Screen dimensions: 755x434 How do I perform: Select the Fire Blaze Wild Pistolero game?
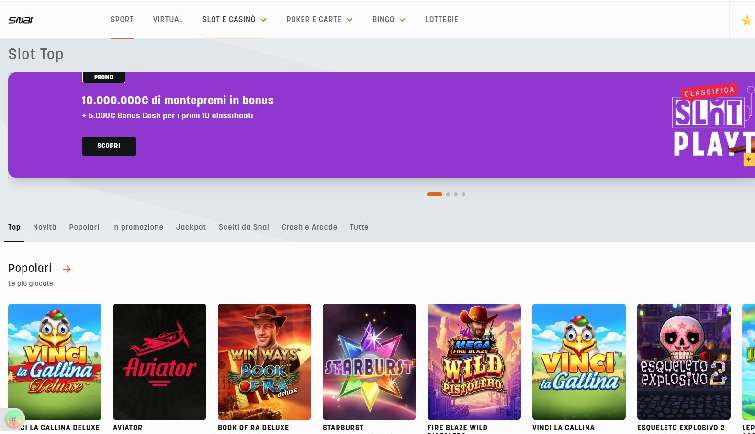click(x=474, y=362)
